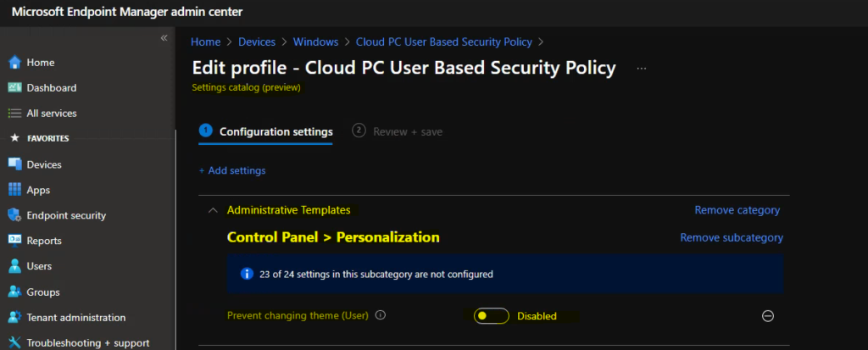Click Devices breadcrumb link
The image size is (868, 350).
pyautogui.click(x=257, y=42)
